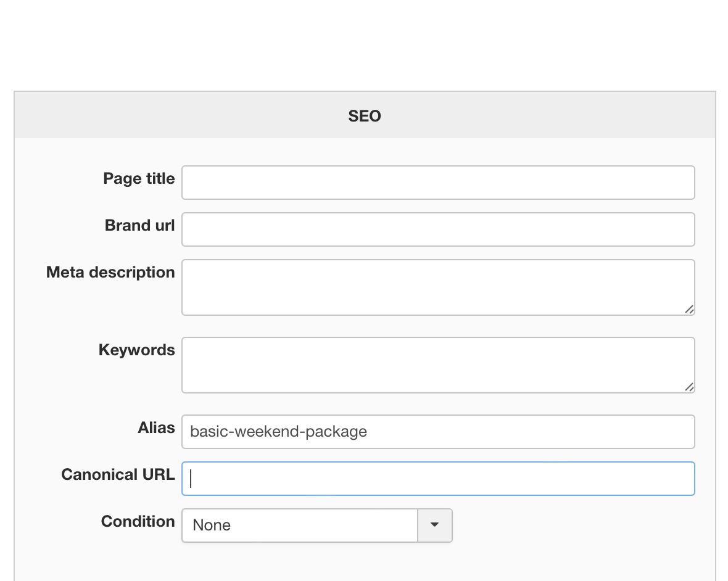Focus the Canonical URL input
728x581 pixels.
[x=438, y=479]
